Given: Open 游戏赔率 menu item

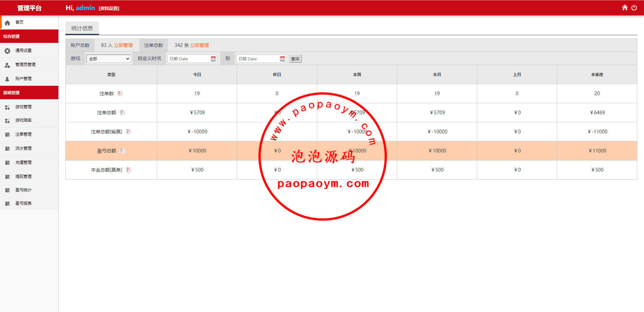Looking at the screenshot, I should (x=29, y=120).
